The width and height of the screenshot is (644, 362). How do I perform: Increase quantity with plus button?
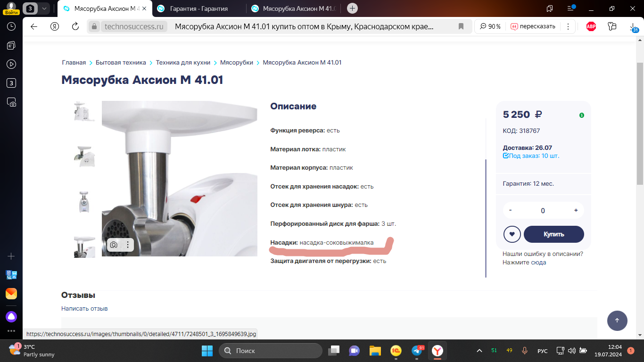[576, 210]
